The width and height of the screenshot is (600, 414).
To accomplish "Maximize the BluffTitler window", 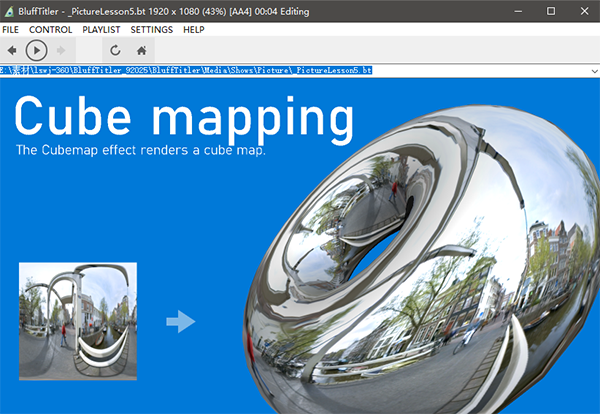I will (x=551, y=11).
